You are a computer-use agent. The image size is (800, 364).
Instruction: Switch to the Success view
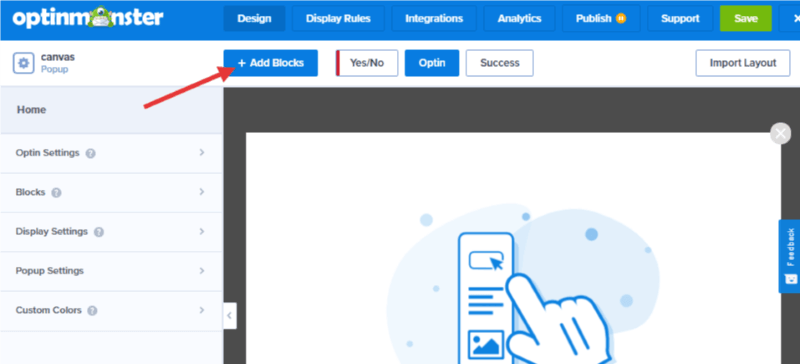click(x=499, y=63)
